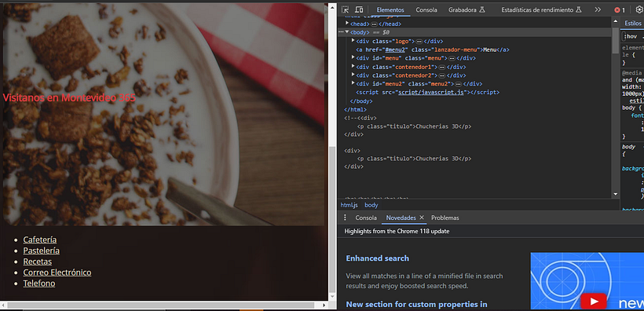Click the Telefono page link

tap(39, 283)
